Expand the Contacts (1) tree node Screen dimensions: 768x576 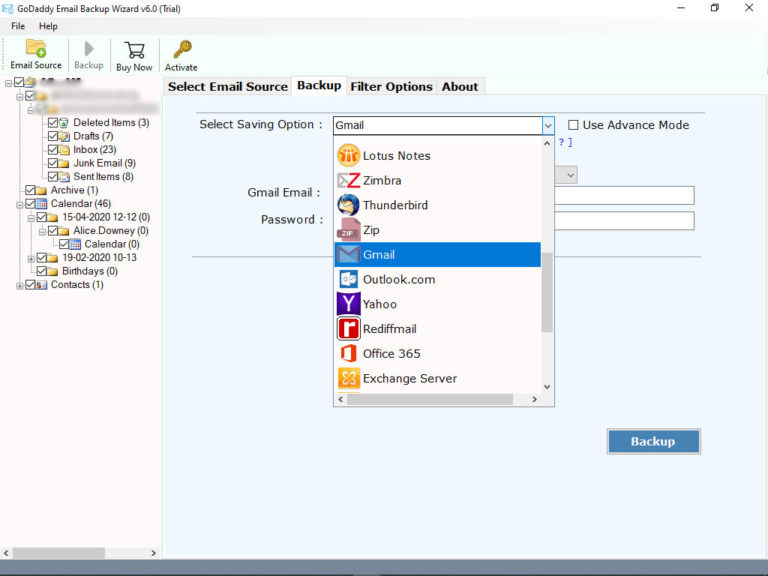click(x=20, y=286)
